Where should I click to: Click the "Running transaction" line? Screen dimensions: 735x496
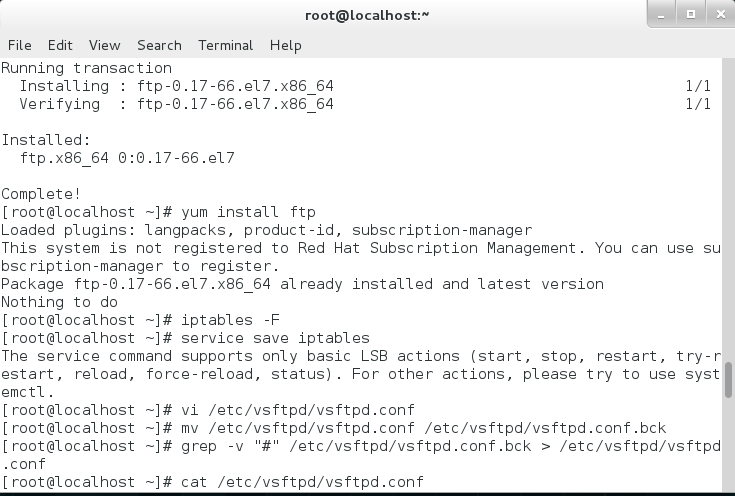(86, 68)
